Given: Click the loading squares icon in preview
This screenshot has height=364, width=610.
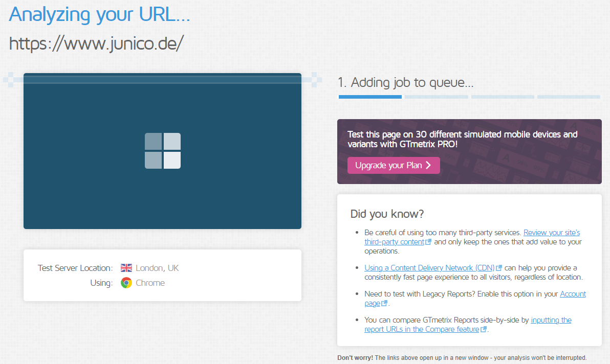Looking at the screenshot, I should coord(163,151).
